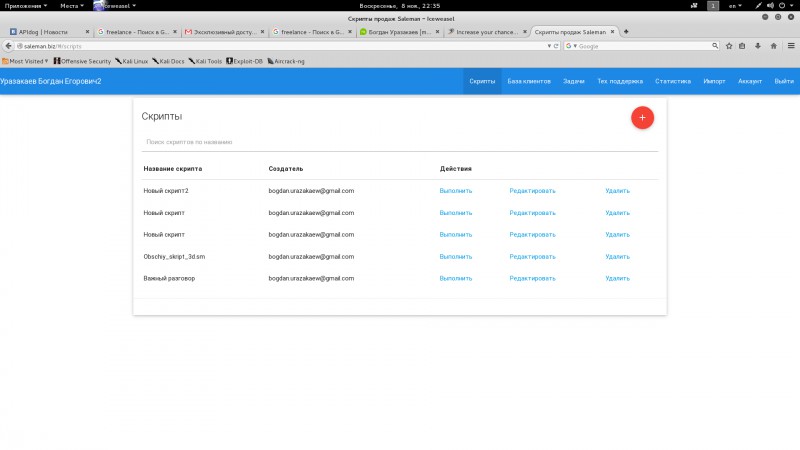Open the Aircrack-ng bookmark

click(x=286, y=61)
